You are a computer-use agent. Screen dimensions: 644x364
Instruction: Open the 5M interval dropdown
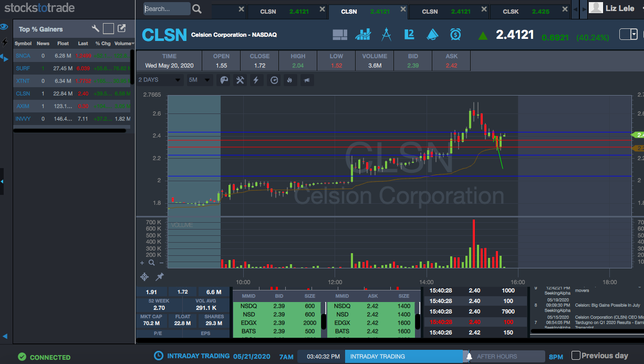click(x=200, y=80)
